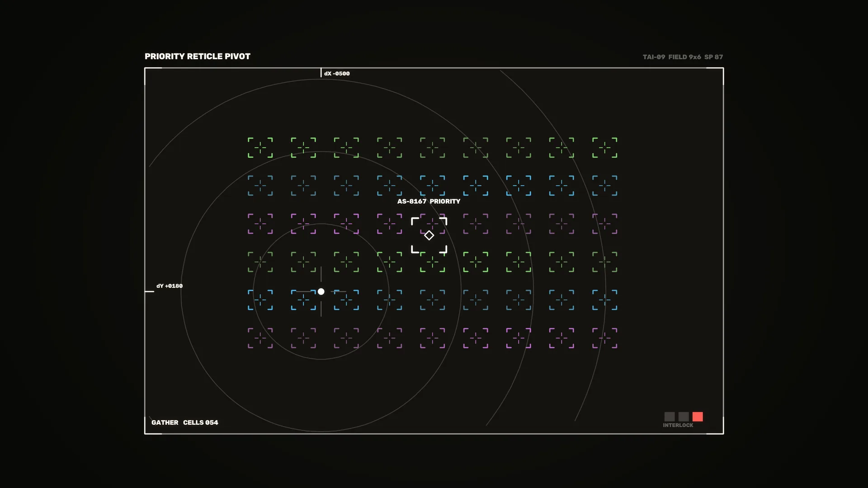Select the top-right green grid reticle

[x=605, y=148]
